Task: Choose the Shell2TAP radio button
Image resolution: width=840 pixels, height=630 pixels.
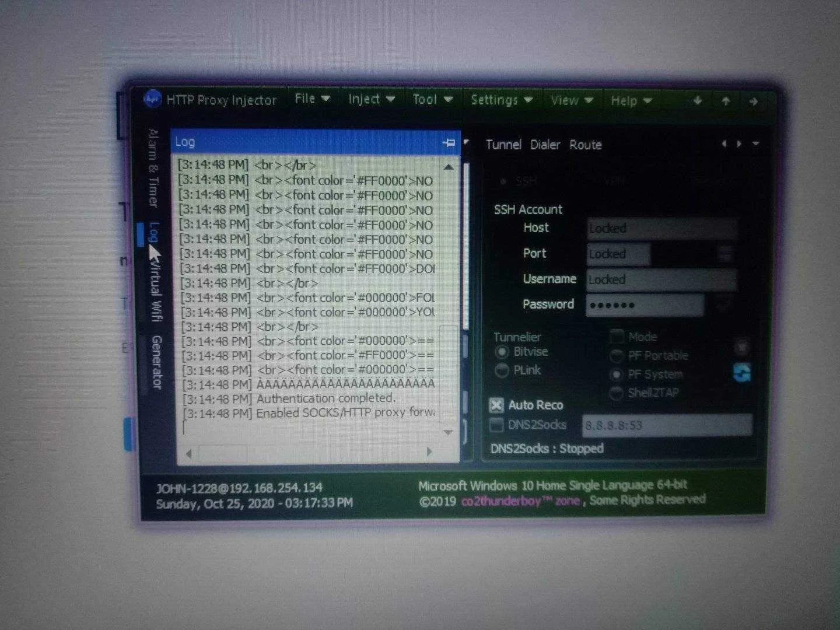Action: pos(616,393)
